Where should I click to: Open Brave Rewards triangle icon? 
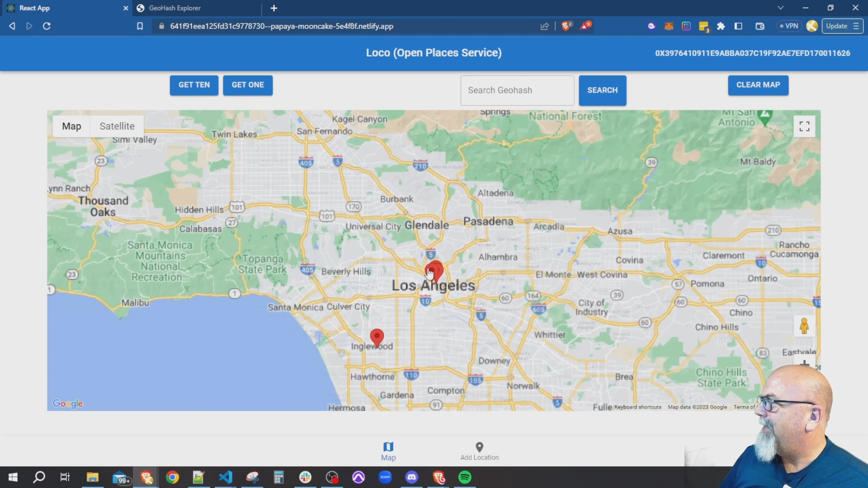[x=585, y=26]
